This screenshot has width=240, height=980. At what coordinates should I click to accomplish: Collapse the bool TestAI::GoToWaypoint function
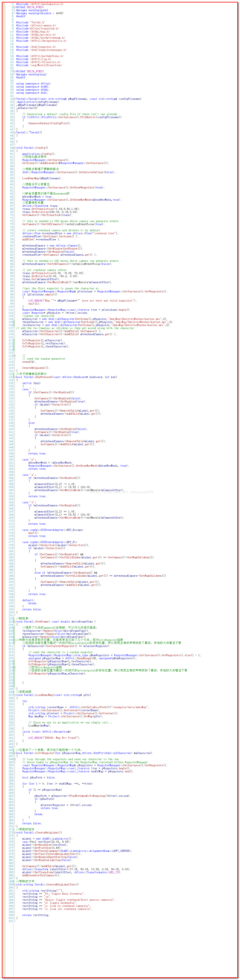[x=15, y=753]
